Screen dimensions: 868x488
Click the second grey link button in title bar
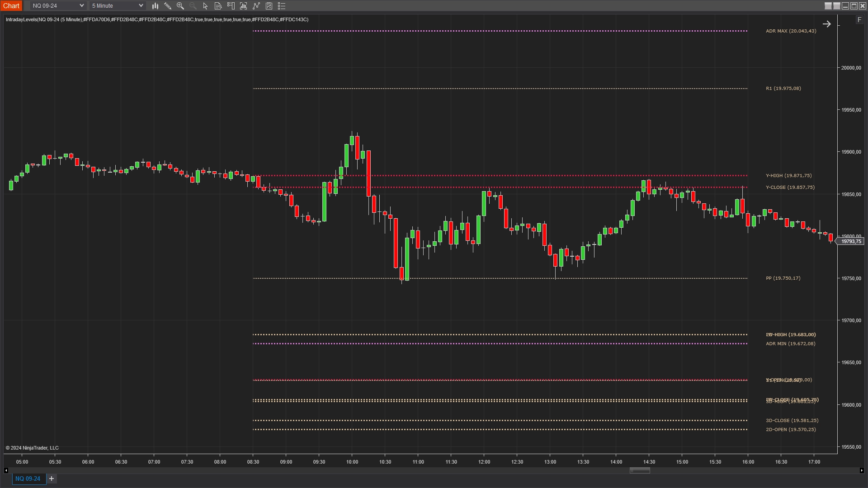[837, 6]
